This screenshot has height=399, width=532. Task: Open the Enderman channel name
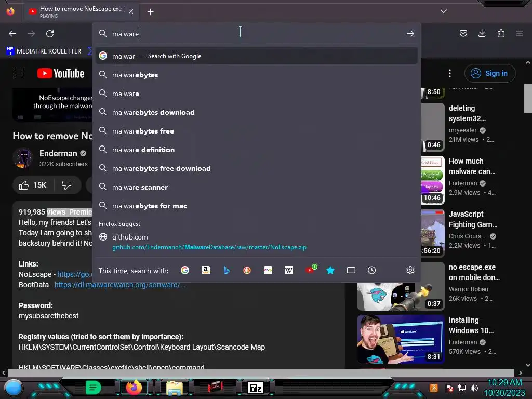point(58,153)
